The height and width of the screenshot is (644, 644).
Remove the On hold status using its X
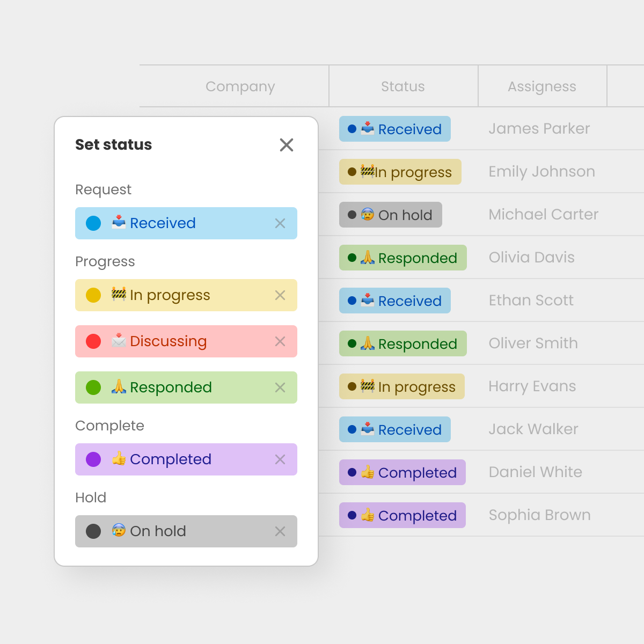click(280, 531)
